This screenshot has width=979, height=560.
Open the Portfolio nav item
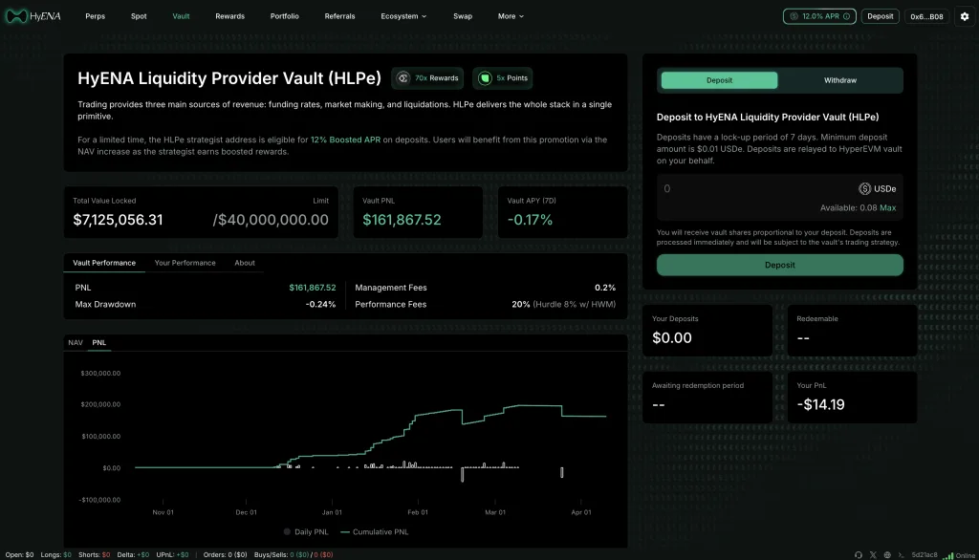(x=284, y=16)
